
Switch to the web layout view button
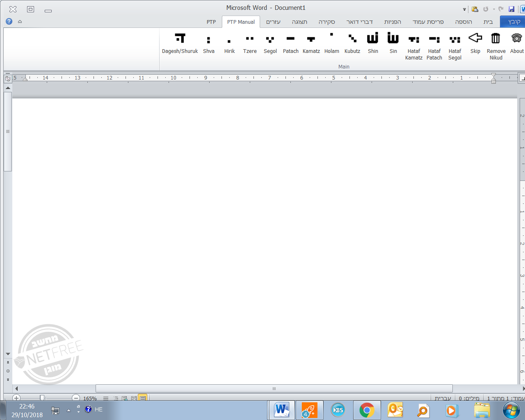click(x=125, y=398)
